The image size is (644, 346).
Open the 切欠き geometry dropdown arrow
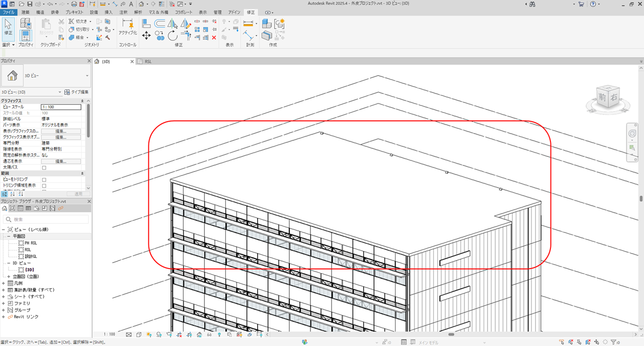tap(91, 22)
